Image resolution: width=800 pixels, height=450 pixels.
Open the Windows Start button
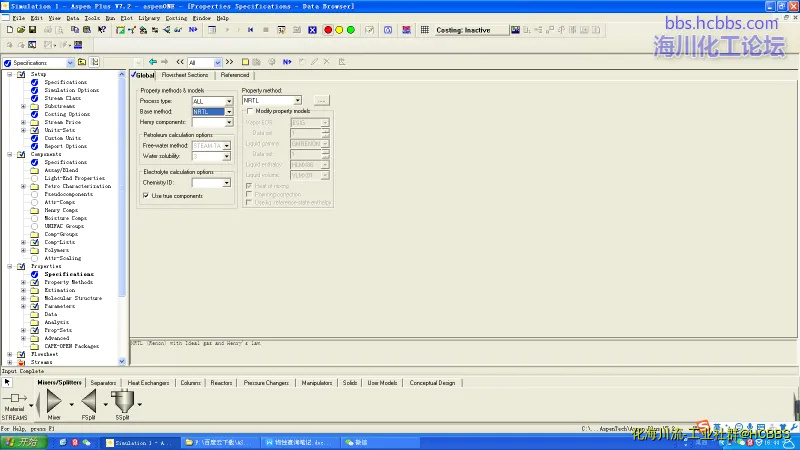point(23,442)
